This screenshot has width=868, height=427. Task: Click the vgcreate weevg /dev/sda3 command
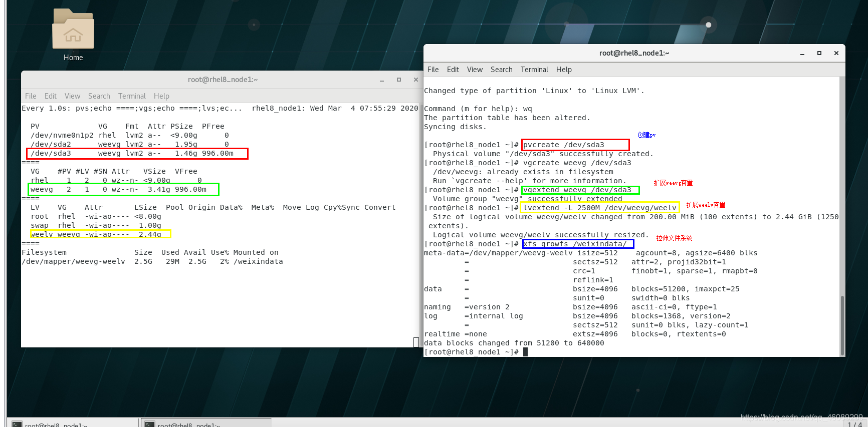577,163
